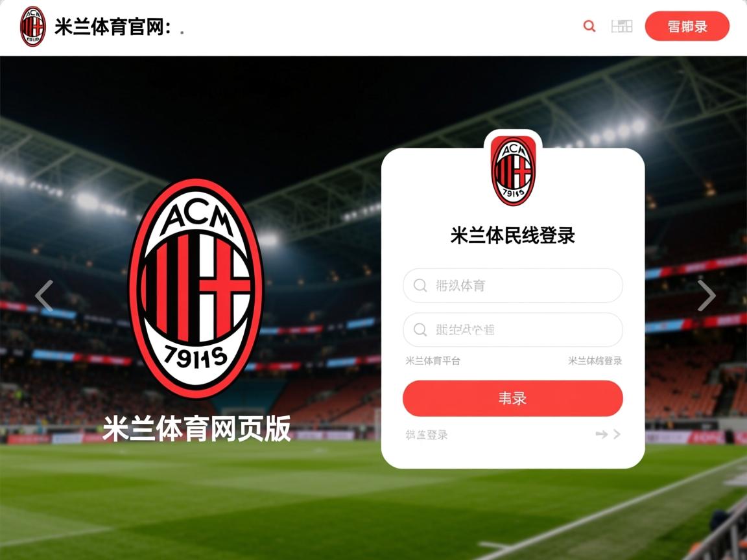The width and height of the screenshot is (747, 560).
Task: Click the AC Milan crest in header
Action: (x=33, y=27)
